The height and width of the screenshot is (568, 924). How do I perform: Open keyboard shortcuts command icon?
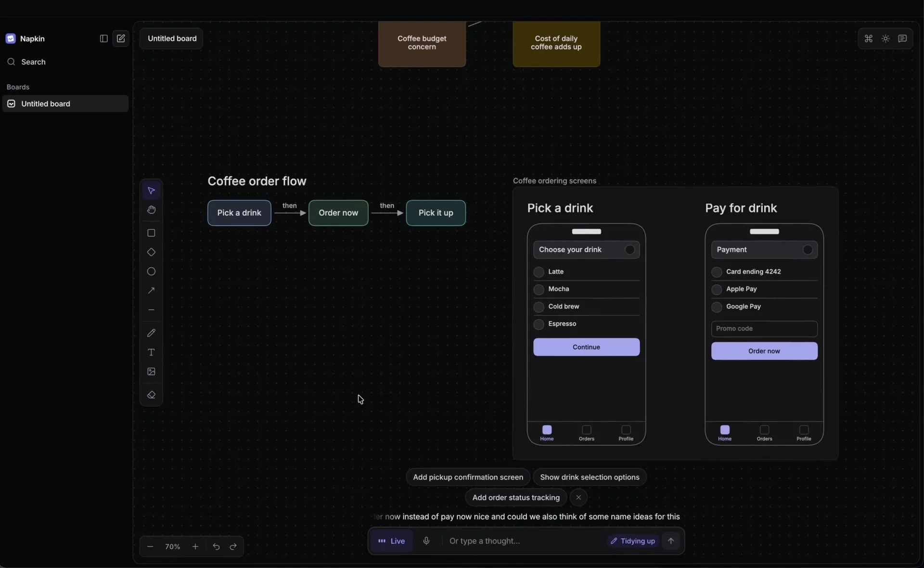(x=869, y=39)
